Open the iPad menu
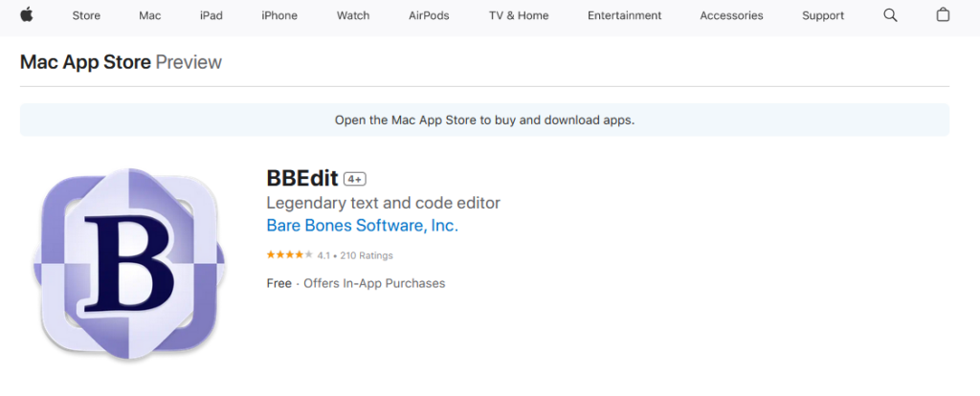The image size is (980, 396). coord(212,15)
